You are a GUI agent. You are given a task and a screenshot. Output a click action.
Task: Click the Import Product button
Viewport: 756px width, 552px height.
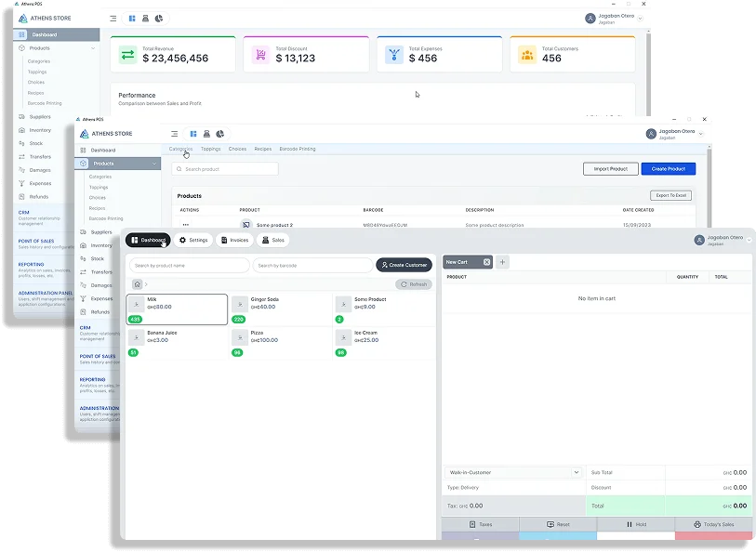pos(610,169)
